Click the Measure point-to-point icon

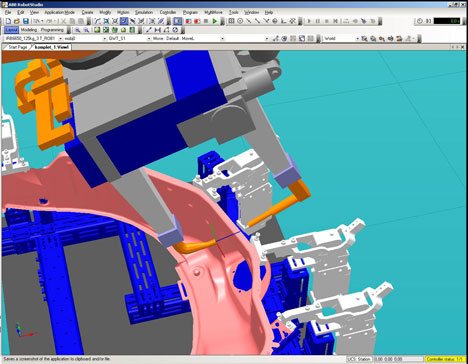149,30
